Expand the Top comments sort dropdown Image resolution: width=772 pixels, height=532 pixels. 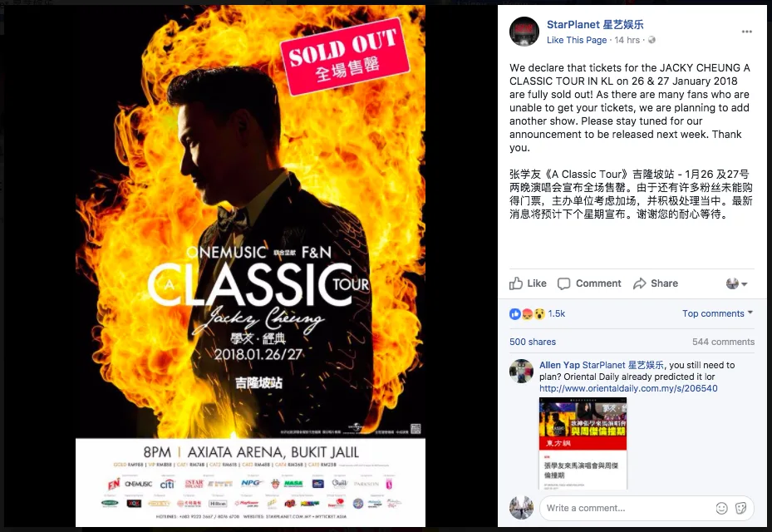717,313
